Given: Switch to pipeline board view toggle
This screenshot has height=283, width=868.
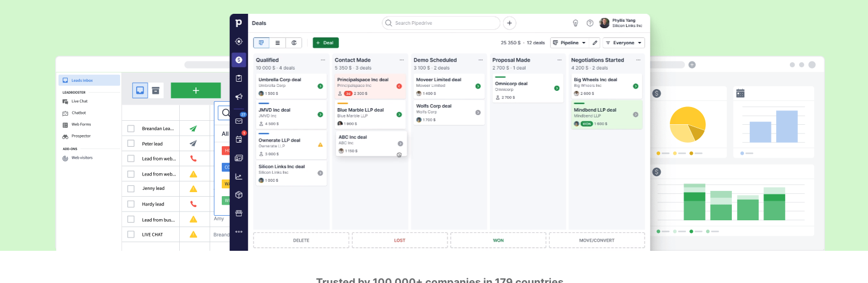Looking at the screenshot, I should 261,43.
